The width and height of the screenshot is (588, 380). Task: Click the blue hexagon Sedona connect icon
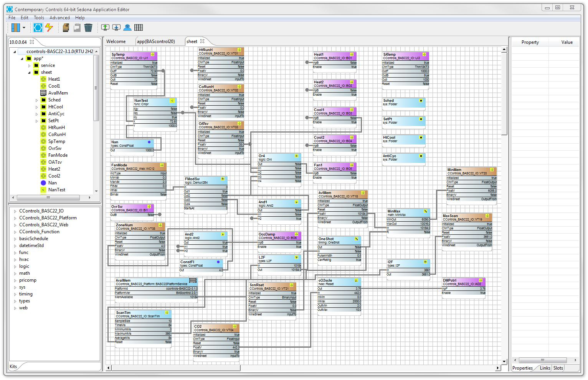tap(38, 27)
